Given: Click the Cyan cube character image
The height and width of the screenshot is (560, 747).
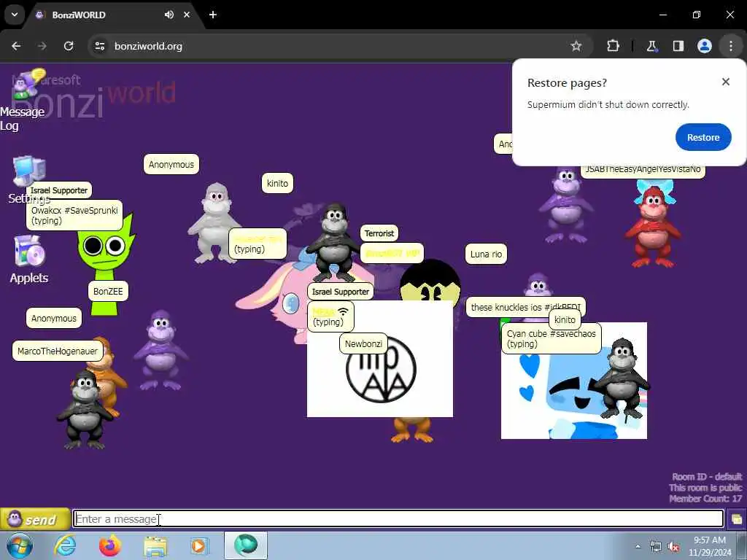Looking at the screenshot, I should coord(573,381).
